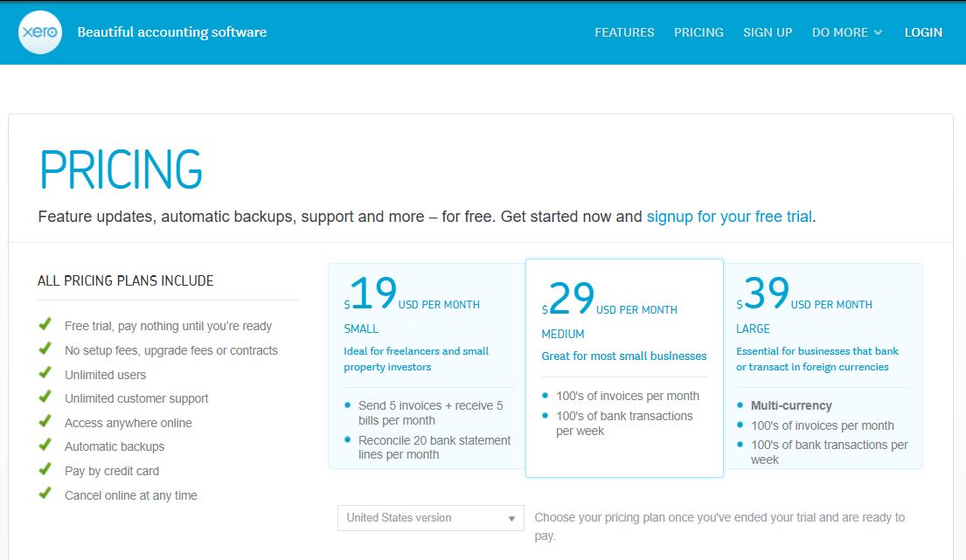
Task: Expand the version picker arrow
Action: click(x=511, y=517)
